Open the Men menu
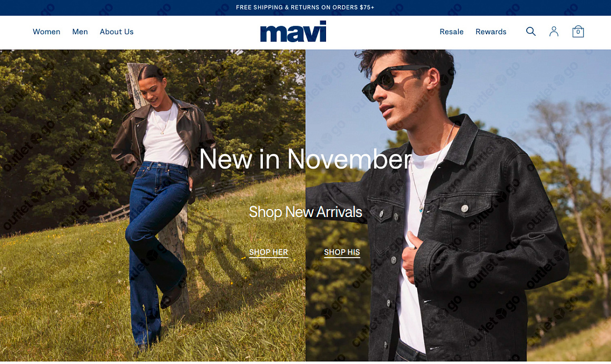The height and width of the screenshot is (364, 611). (x=80, y=32)
